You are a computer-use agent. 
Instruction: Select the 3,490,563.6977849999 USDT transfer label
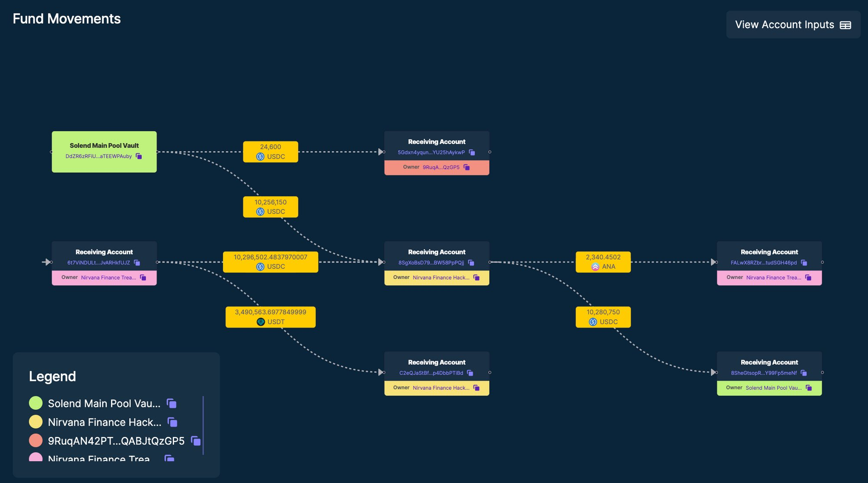click(x=270, y=317)
